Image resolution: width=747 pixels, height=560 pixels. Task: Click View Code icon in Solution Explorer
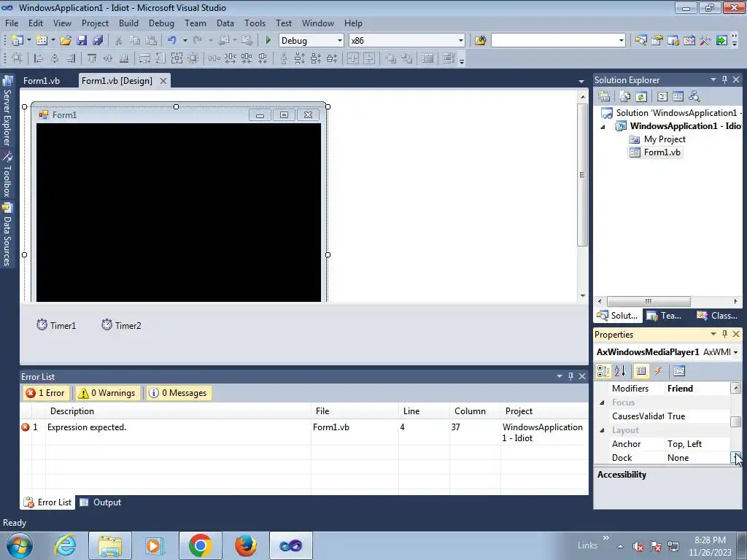(662, 97)
